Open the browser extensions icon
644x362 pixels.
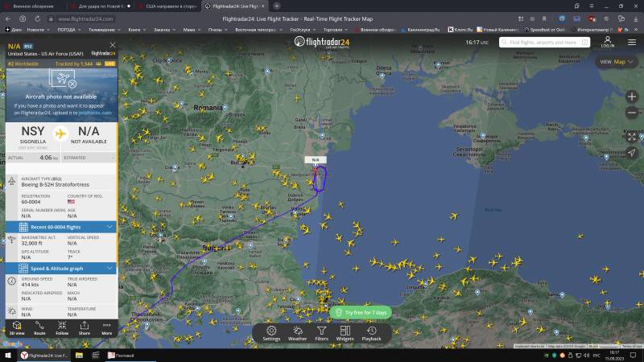621,19
